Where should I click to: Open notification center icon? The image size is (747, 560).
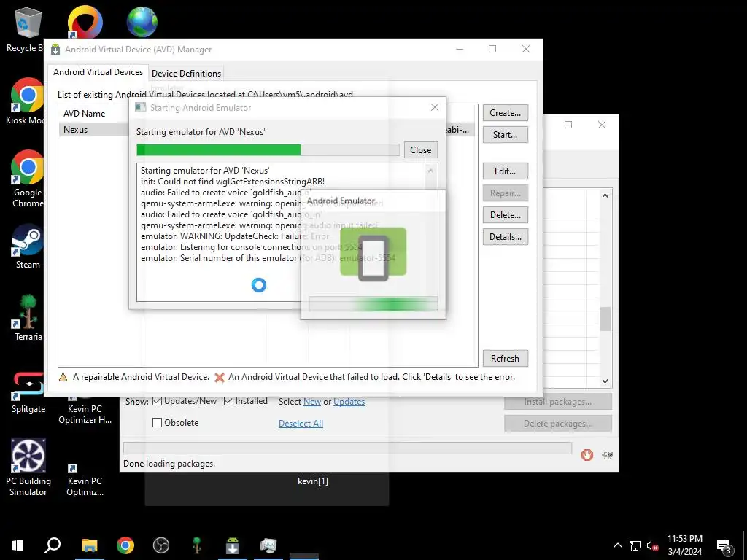click(x=724, y=547)
